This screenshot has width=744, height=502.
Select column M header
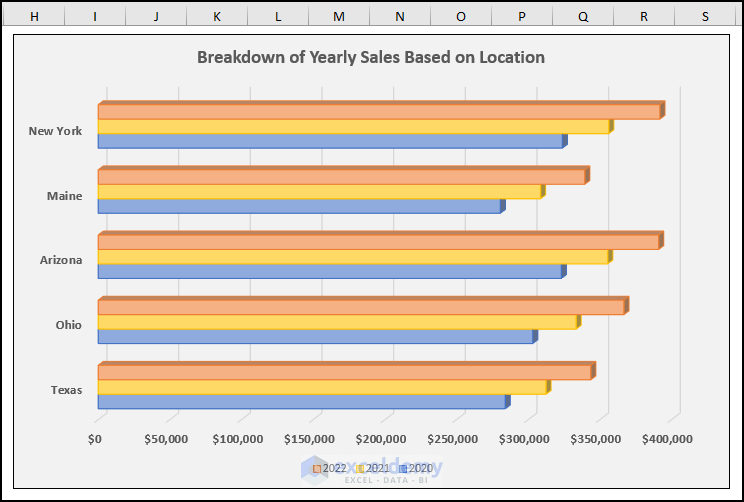click(339, 16)
